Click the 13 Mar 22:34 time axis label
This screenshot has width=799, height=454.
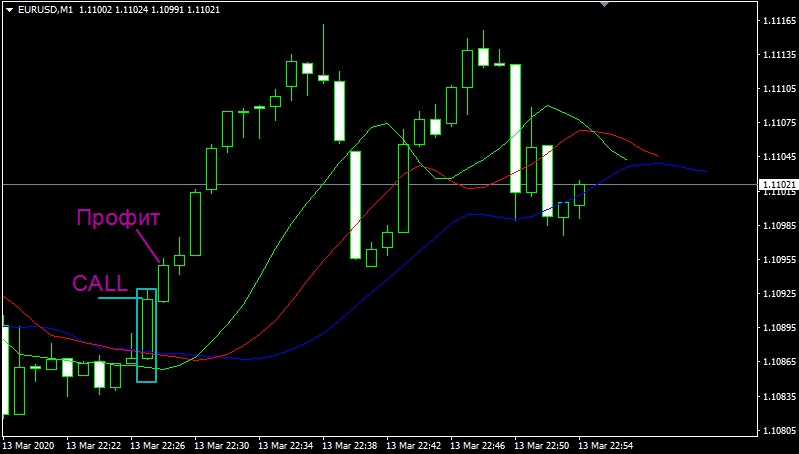[x=287, y=443]
